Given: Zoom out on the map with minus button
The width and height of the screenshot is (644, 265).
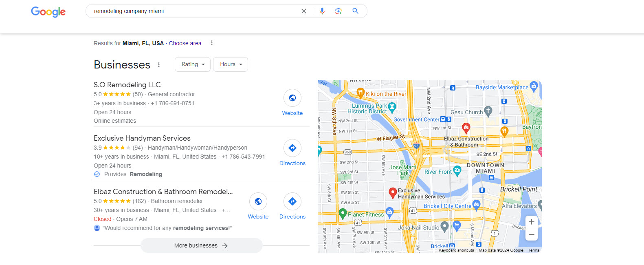Looking at the screenshot, I should pos(532,234).
